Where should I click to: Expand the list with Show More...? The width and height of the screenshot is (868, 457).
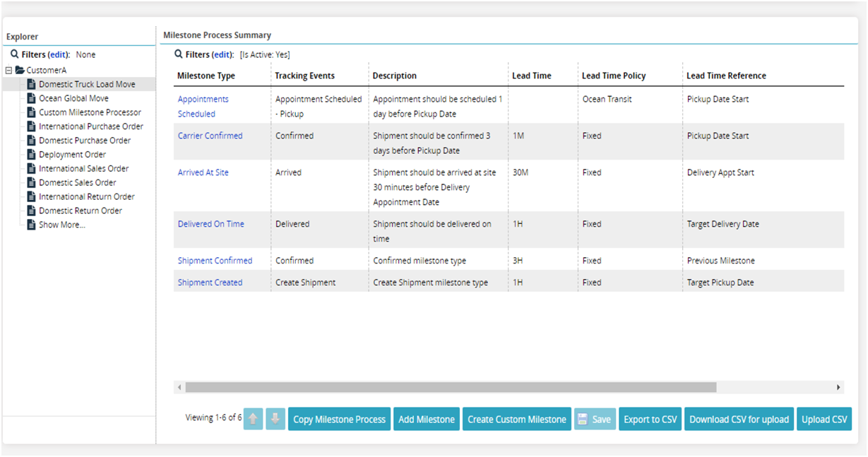(61, 225)
